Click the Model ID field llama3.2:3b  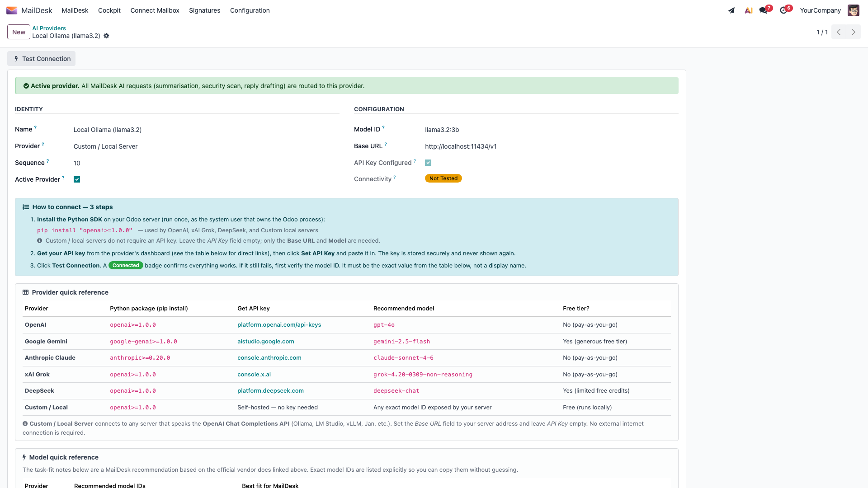(442, 130)
